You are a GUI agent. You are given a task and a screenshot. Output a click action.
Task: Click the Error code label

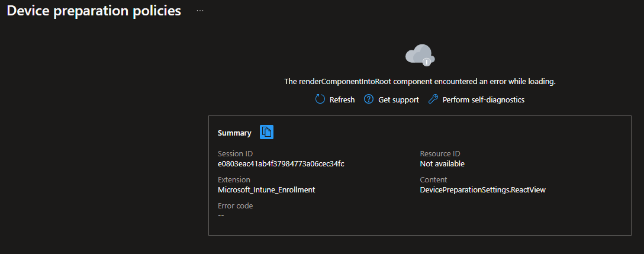tap(236, 206)
